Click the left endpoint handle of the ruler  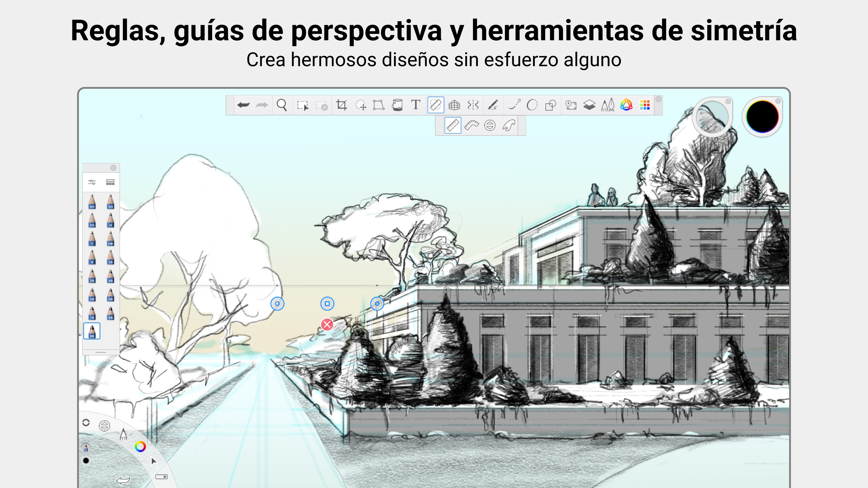277,303
